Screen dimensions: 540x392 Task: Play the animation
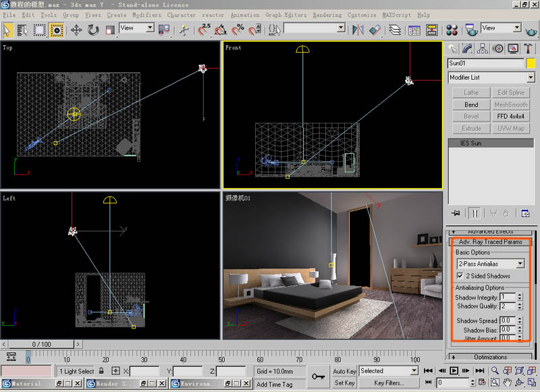tap(454, 370)
